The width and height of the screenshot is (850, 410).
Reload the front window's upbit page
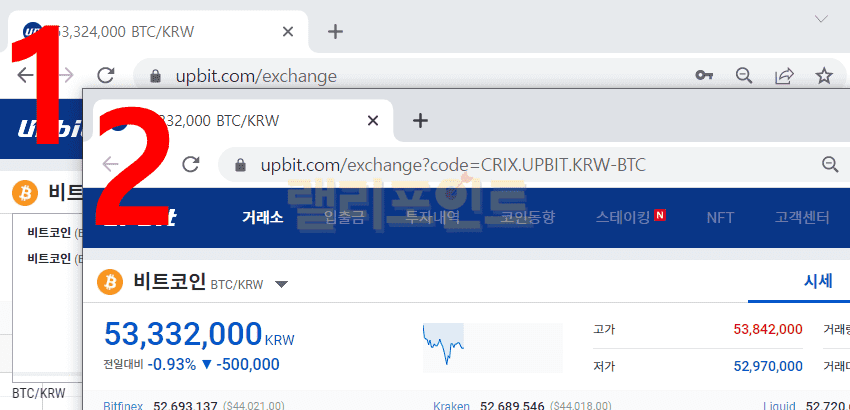190,164
